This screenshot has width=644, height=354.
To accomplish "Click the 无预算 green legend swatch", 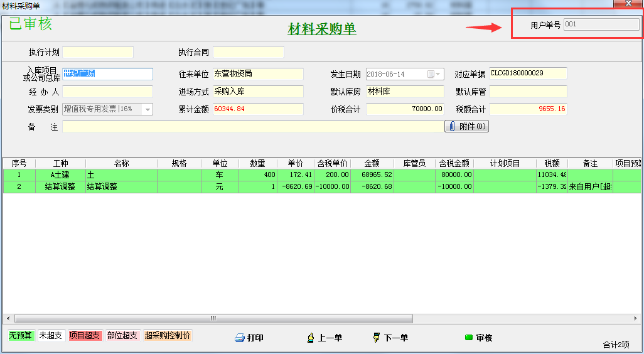I will [x=21, y=336].
